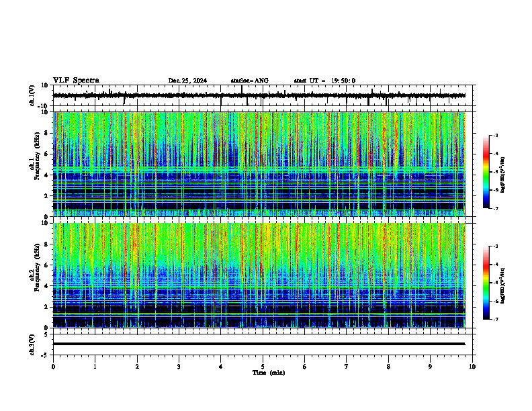Click the ch.3 flat voltage trace line
This screenshot has width=532, height=411.
click(259, 344)
